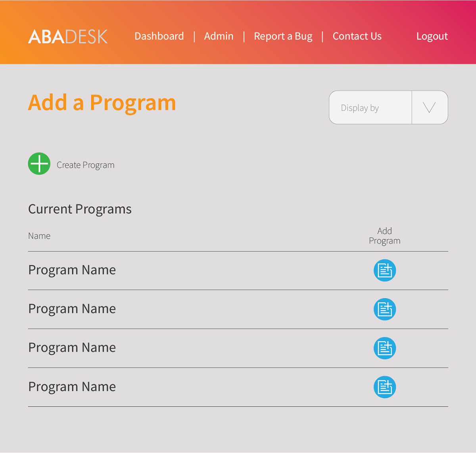Open the Contact Us page
This screenshot has height=453, width=476.
pos(357,36)
